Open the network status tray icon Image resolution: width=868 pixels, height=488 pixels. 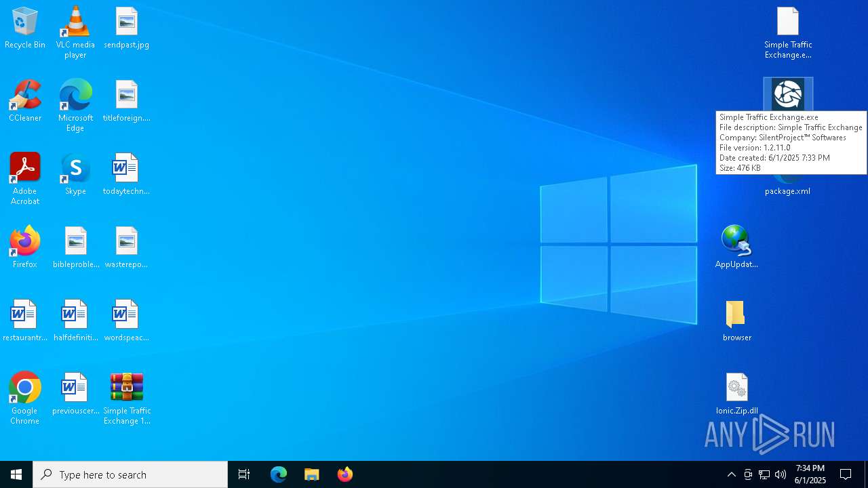(x=764, y=474)
